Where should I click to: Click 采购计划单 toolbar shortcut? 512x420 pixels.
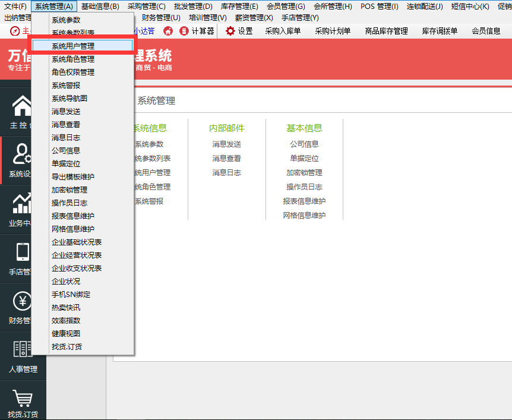coord(333,31)
